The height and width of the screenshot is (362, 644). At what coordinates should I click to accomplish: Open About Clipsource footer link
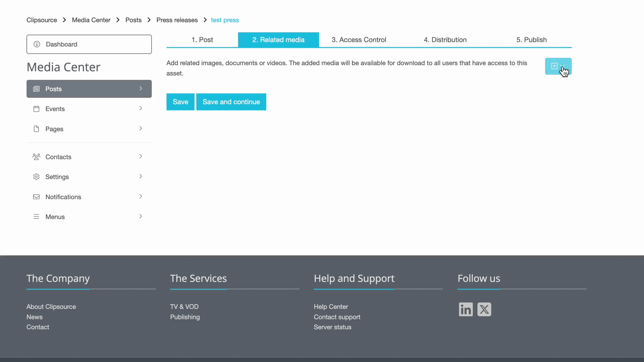tap(51, 307)
